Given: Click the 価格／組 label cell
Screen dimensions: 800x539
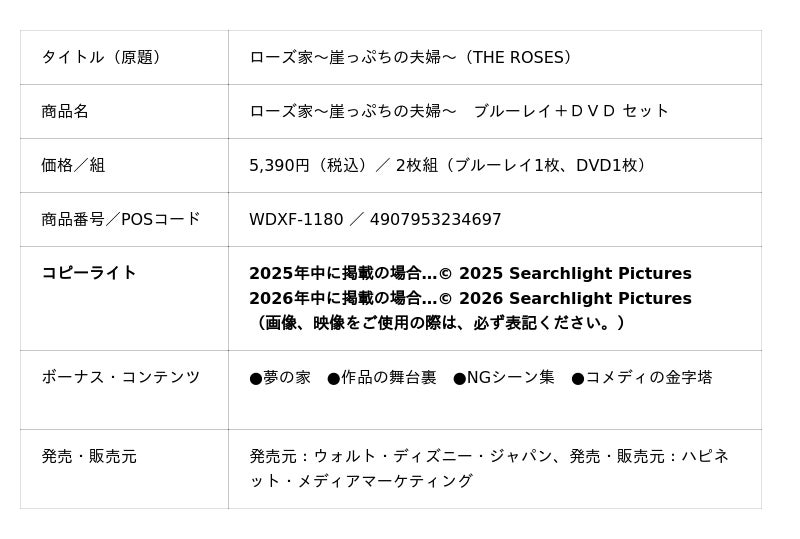Looking at the screenshot, I should [x=73, y=166].
